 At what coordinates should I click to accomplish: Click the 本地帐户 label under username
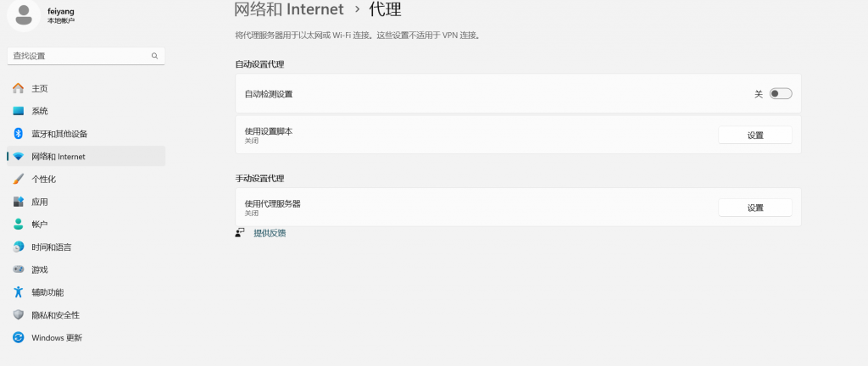click(x=61, y=20)
